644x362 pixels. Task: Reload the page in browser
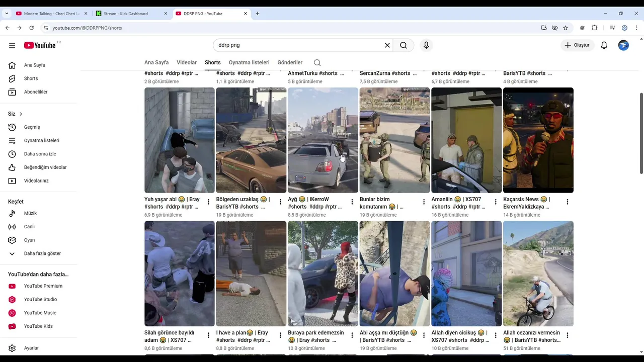[x=31, y=28]
